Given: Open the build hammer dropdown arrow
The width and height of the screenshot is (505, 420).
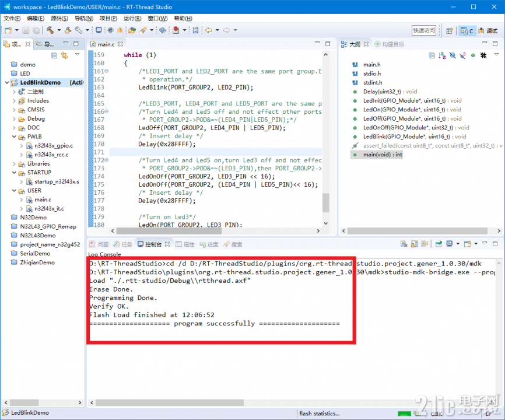Looking at the screenshot, I should coord(59,30).
